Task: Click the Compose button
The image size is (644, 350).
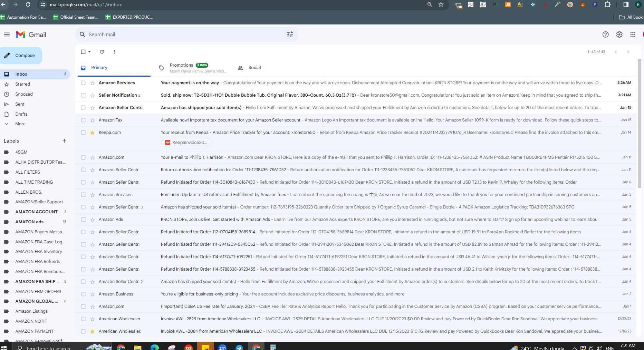Action: (x=21, y=56)
